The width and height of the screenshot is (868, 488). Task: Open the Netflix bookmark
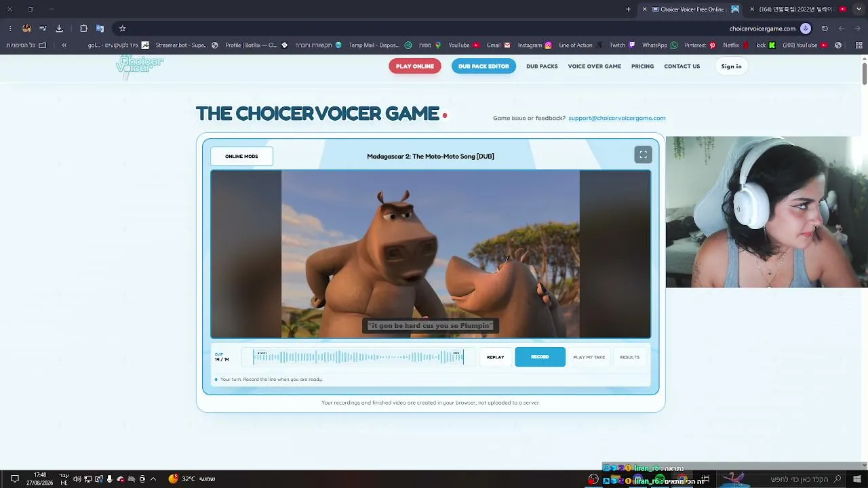pos(736,45)
